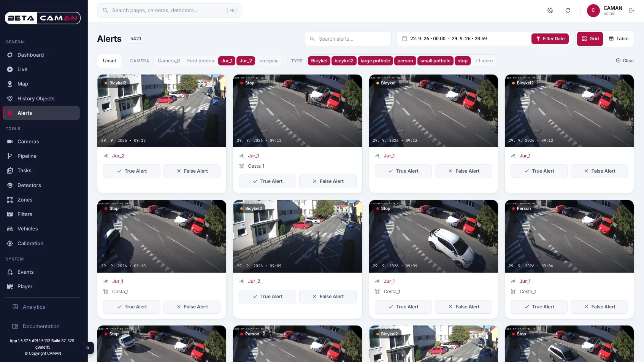Toggle the Camera_6 camera filter

169,61
